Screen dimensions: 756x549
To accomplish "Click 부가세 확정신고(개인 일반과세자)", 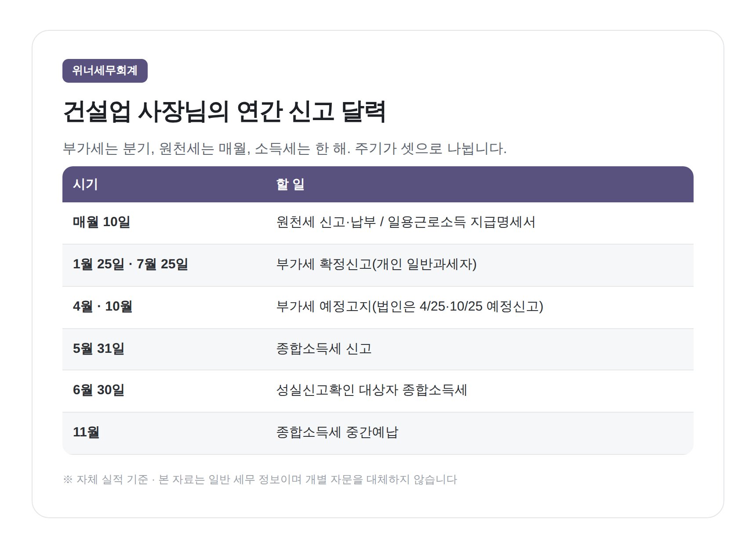I will [376, 264].
